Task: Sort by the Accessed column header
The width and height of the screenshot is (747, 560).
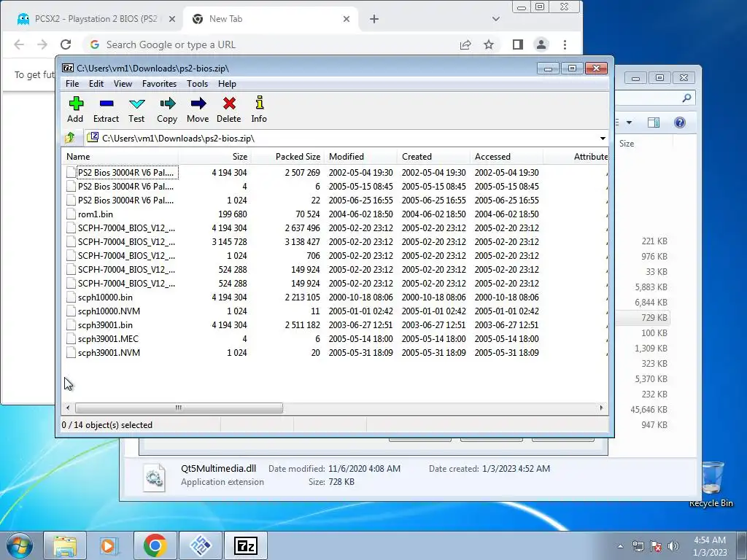Action: point(506,157)
